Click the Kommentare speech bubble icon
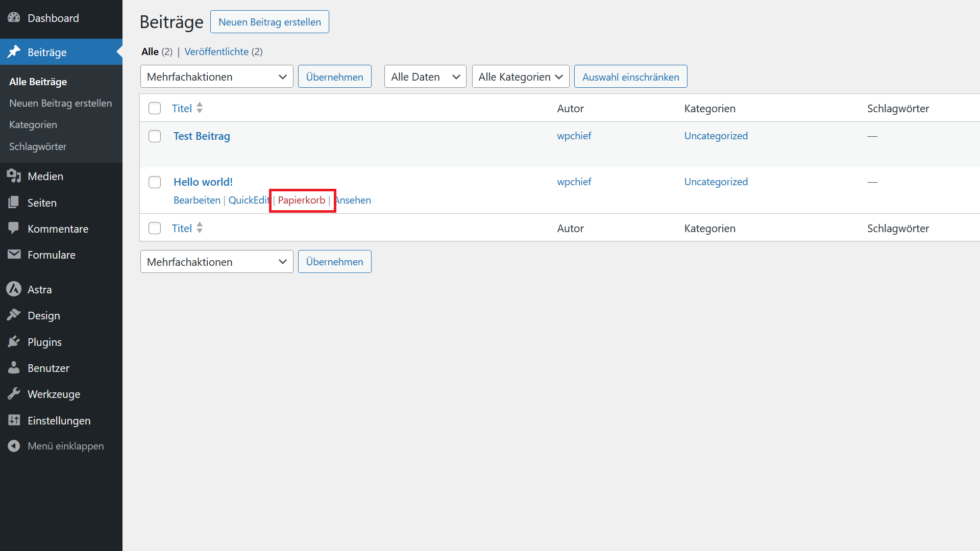This screenshot has width=980, height=551. (x=14, y=229)
